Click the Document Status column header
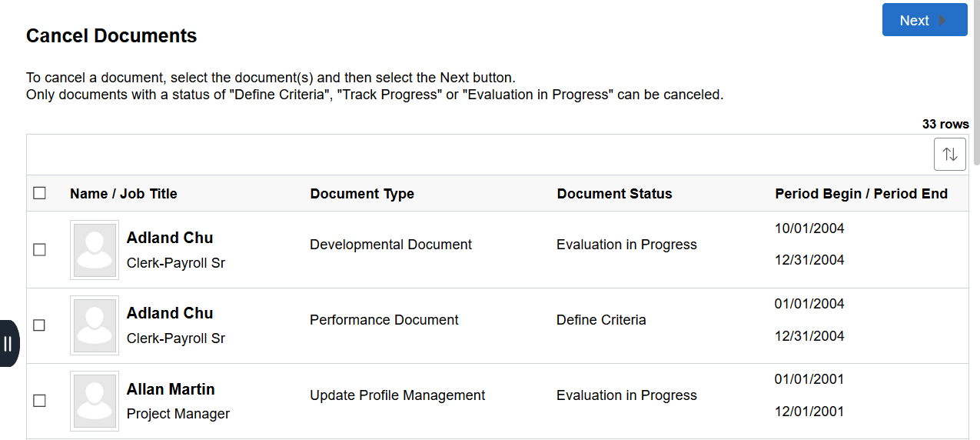The width and height of the screenshot is (980, 440). 614,194
